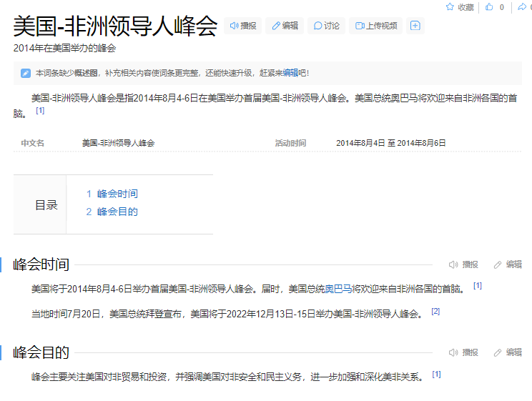532x401 pixels.
Task: Click the 活动时间 value 2014年8月4日 至 2014年8月6日
Action: (x=391, y=143)
